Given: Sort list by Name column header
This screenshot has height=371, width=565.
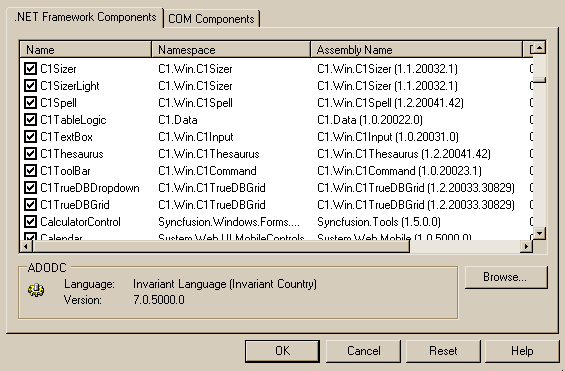Looking at the screenshot, I should [x=86, y=49].
